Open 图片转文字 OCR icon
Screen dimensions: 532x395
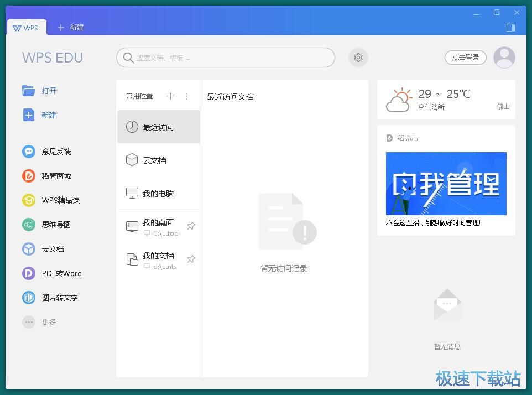[x=29, y=298]
